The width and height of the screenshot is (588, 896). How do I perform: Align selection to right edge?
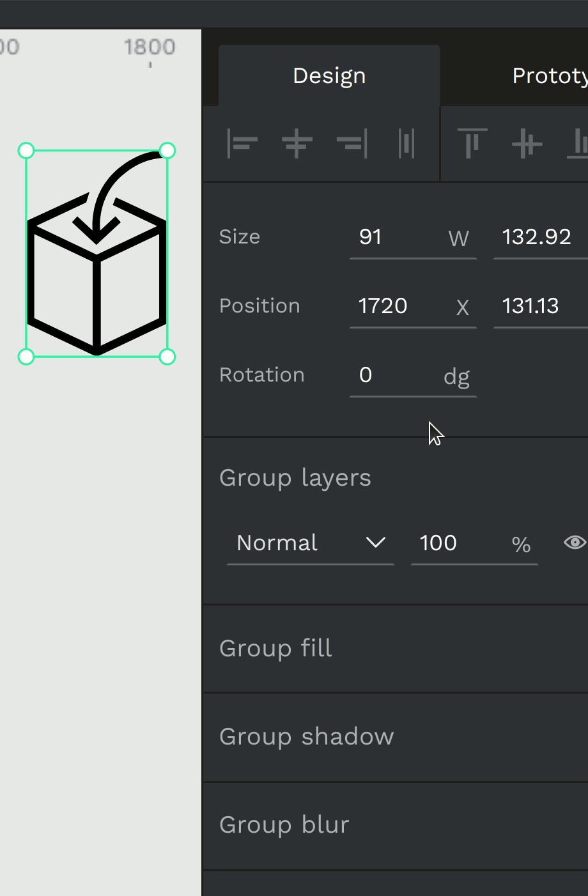click(x=352, y=144)
